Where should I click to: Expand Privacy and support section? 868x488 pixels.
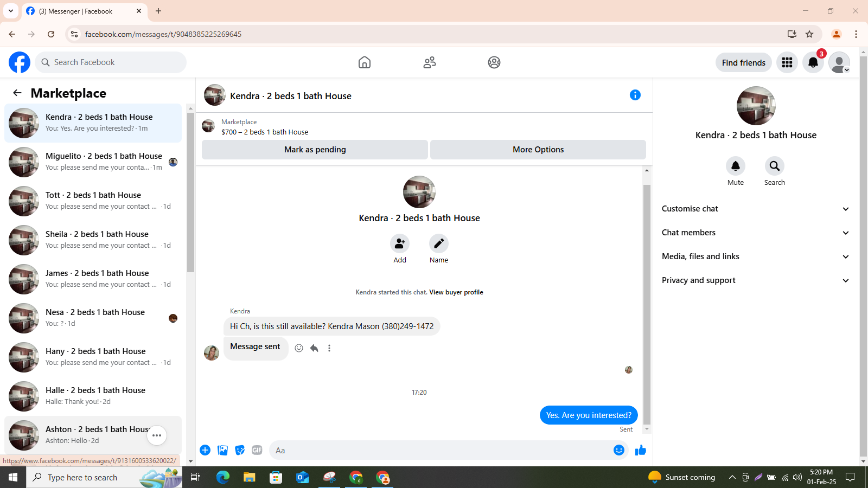(755, 280)
